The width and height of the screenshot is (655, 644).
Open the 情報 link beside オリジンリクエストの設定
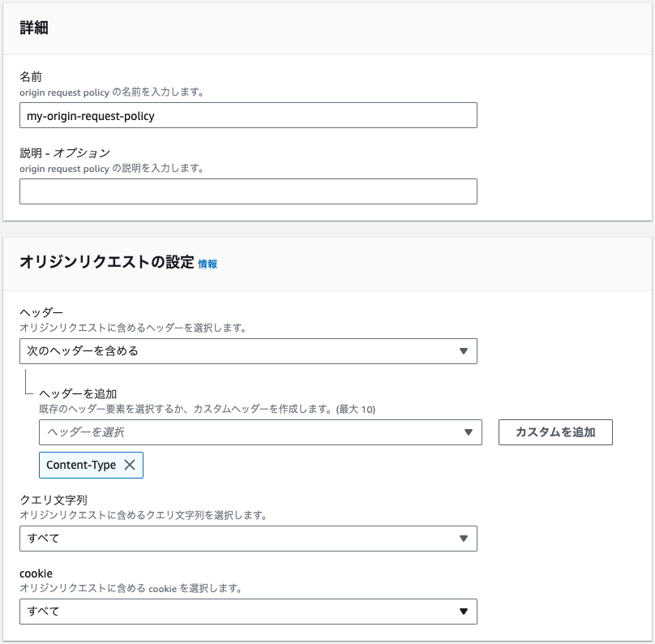(x=208, y=264)
